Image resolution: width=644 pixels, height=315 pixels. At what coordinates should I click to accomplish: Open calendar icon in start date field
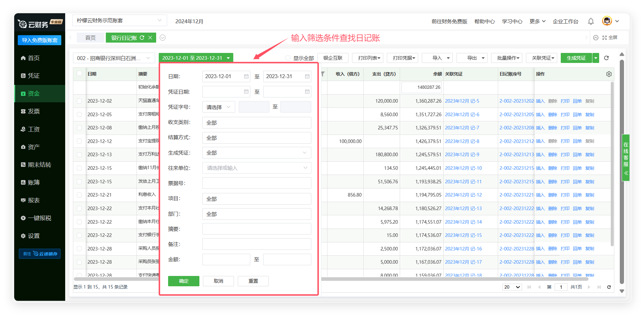(x=246, y=76)
